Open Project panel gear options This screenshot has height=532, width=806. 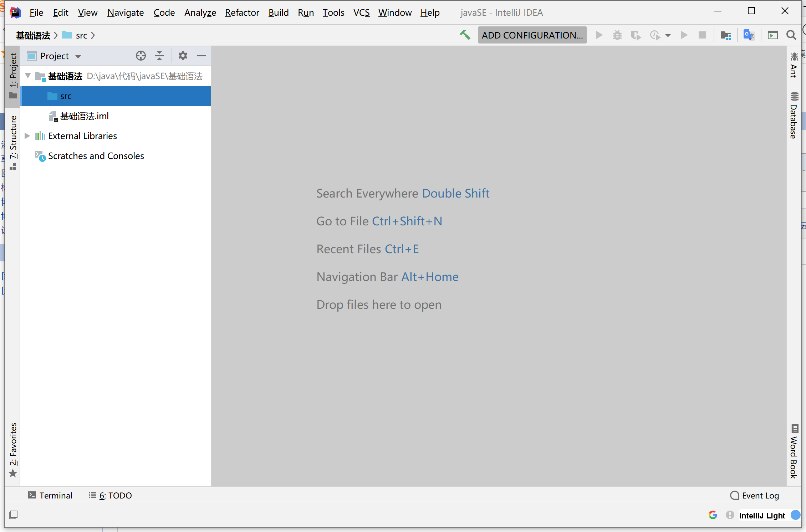click(x=183, y=56)
